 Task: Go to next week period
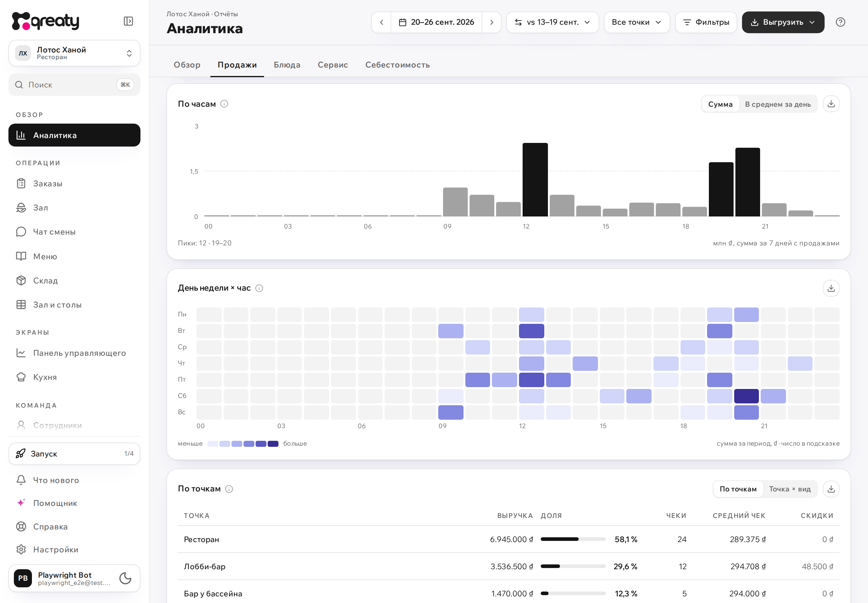[491, 22]
